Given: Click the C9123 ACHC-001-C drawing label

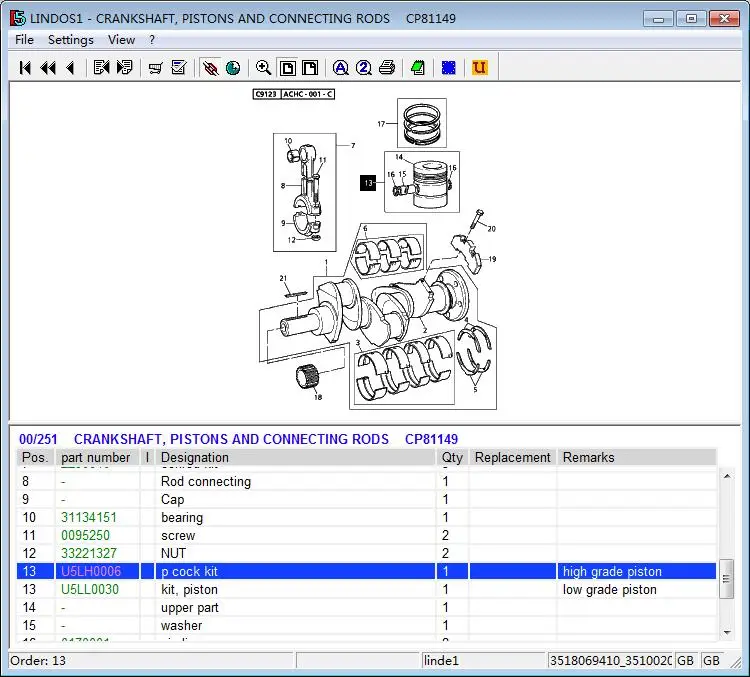Looking at the screenshot, I should pos(294,94).
